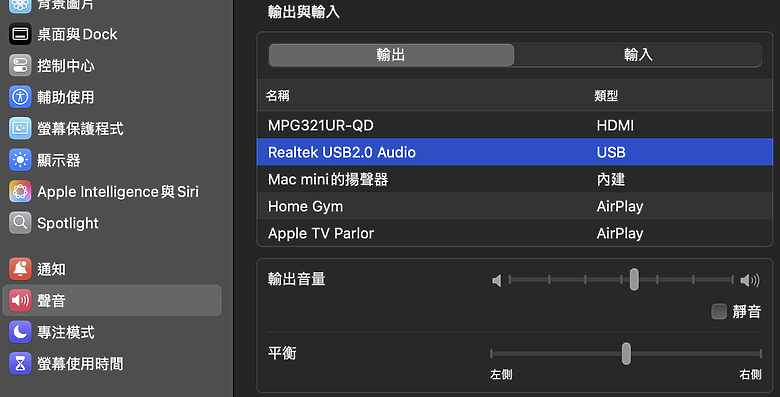The height and width of the screenshot is (397, 780).
Task: Click the 名稱 column header
Action: (x=278, y=96)
